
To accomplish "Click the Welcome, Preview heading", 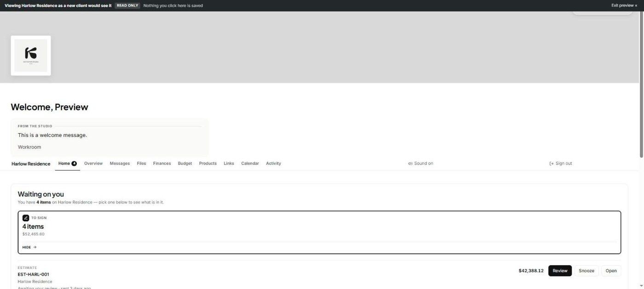I will (49, 107).
